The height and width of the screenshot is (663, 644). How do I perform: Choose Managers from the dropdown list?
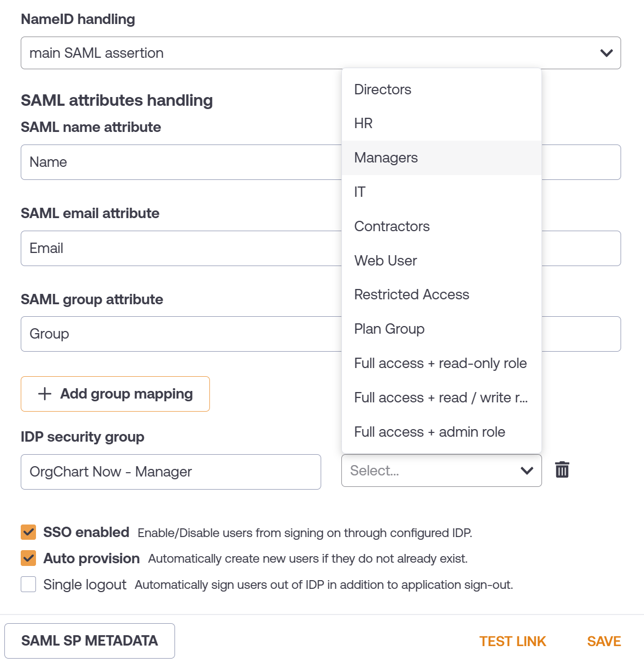click(x=441, y=158)
